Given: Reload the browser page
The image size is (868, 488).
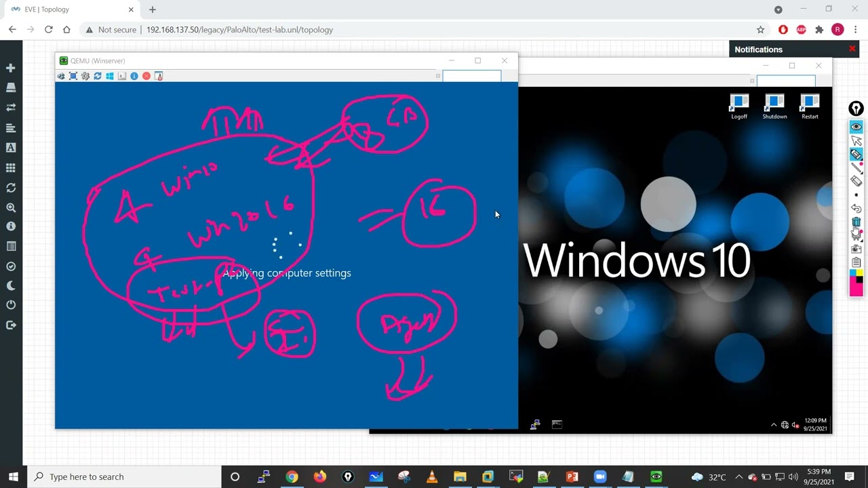Looking at the screenshot, I should pyautogui.click(x=48, y=30).
